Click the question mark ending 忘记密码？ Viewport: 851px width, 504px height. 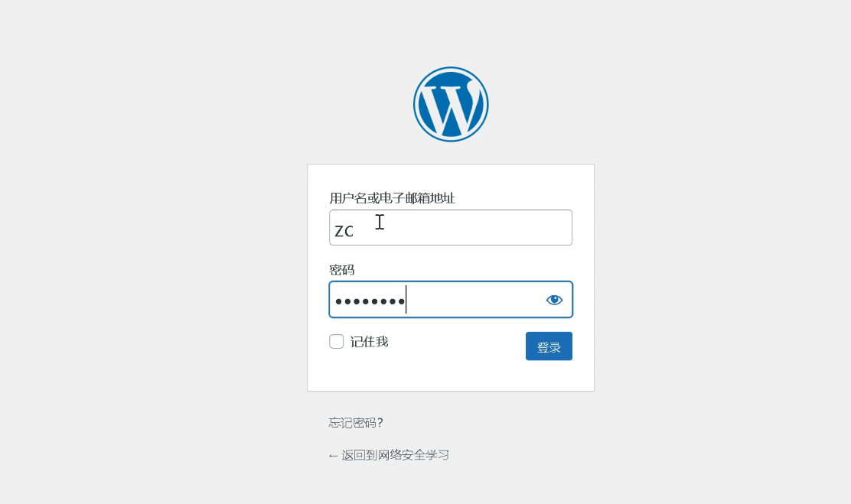click(x=380, y=423)
